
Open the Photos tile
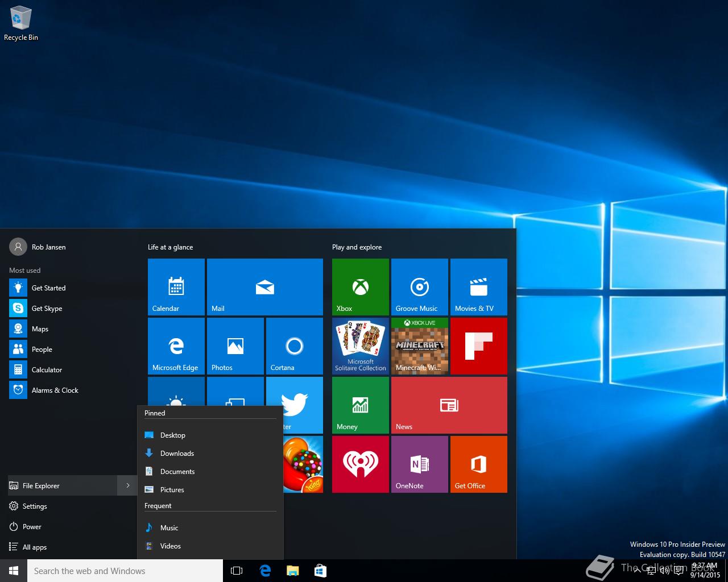235,346
